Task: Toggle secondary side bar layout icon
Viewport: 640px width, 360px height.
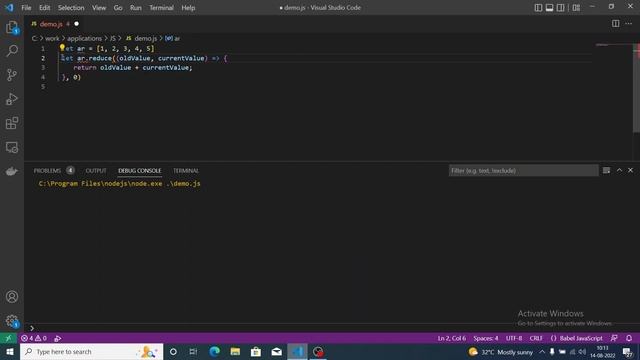Action: [561, 8]
